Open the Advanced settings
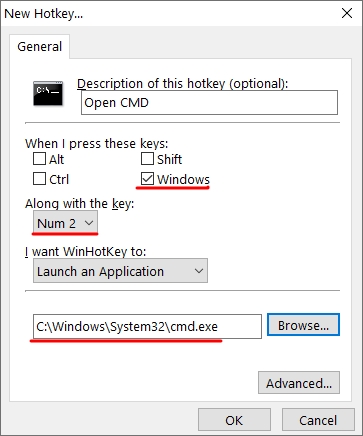Viewport: 363px width, 436px height. [299, 383]
